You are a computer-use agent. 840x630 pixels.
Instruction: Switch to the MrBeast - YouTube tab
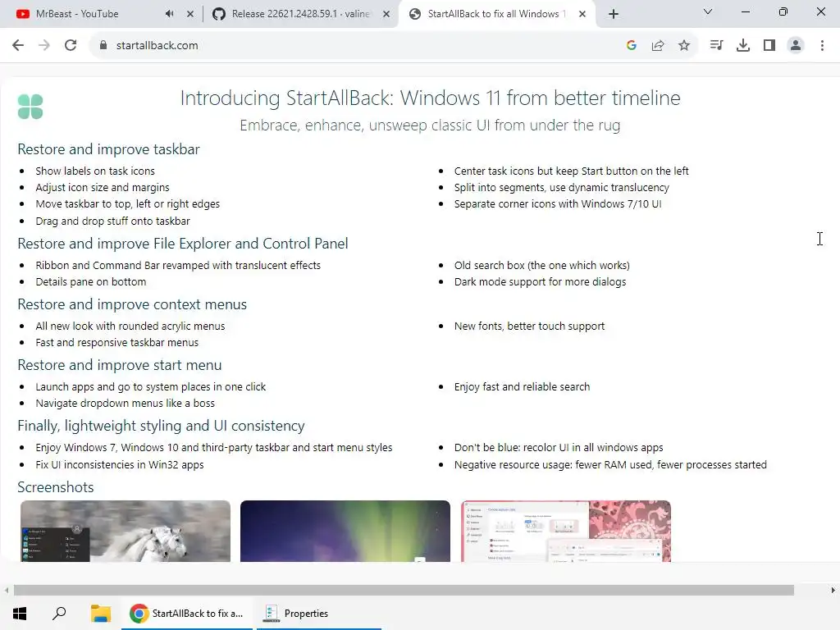[x=77, y=14]
